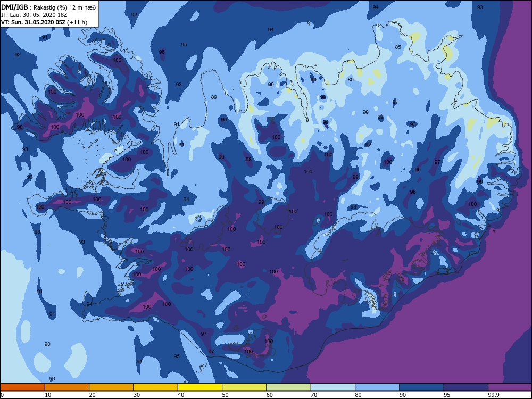Screen dimensions: 532x399
Task: Click the amber 20–30 legend swatch
Action: point(111,387)
